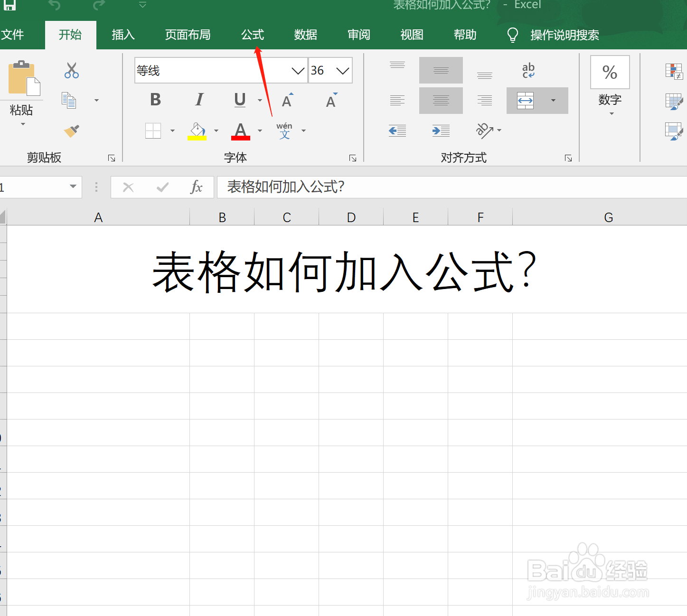687x616 pixels.
Task: Pick the yellow fill color swatch
Action: tap(197, 138)
